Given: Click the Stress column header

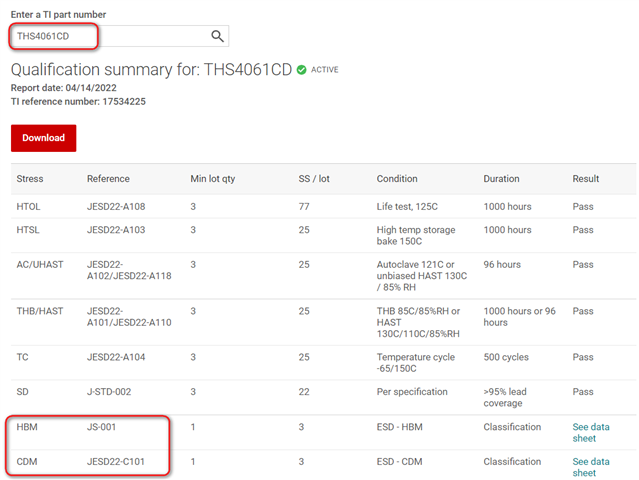Looking at the screenshot, I should (x=30, y=179).
